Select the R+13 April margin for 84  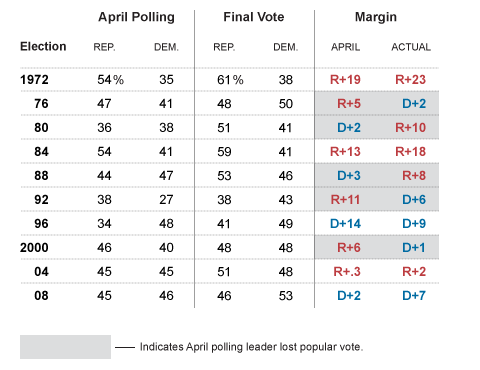345,152
